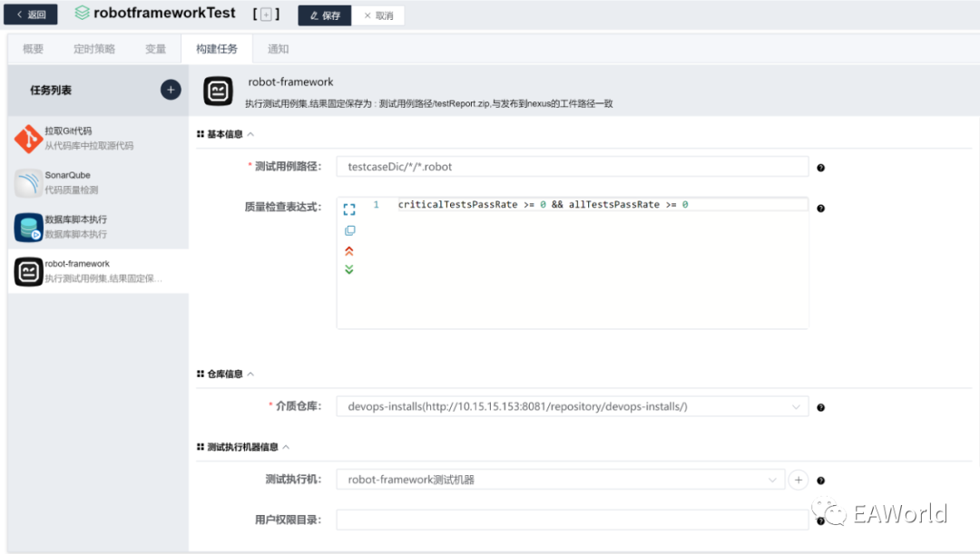Image resolution: width=980 pixels, height=554 pixels.
Task: Open help for 质量检查表达式
Action: (820, 209)
